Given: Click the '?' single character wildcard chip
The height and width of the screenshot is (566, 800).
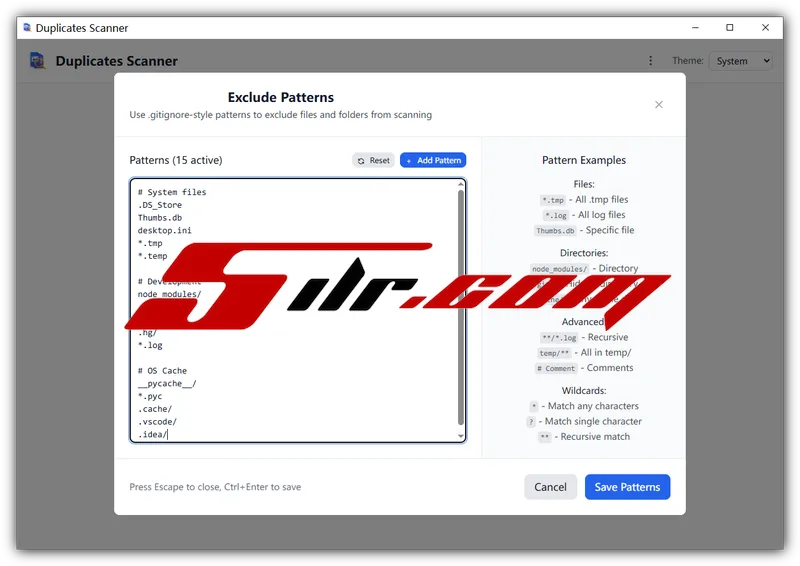Looking at the screenshot, I should click(531, 422).
